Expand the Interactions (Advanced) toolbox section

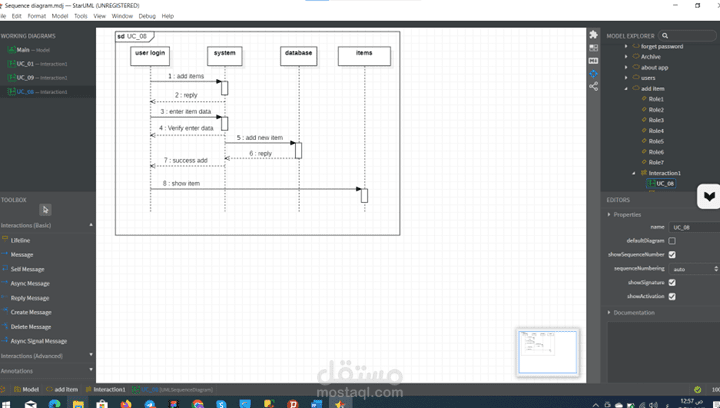point(47,356)
